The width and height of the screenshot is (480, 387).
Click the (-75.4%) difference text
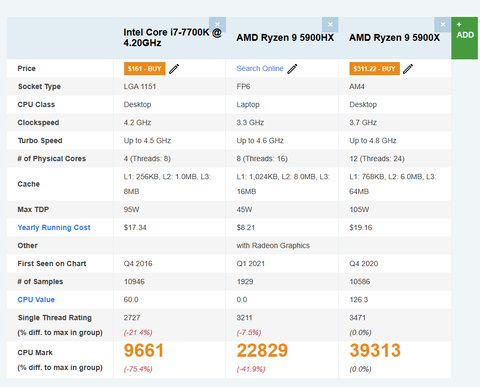point(138,369)
